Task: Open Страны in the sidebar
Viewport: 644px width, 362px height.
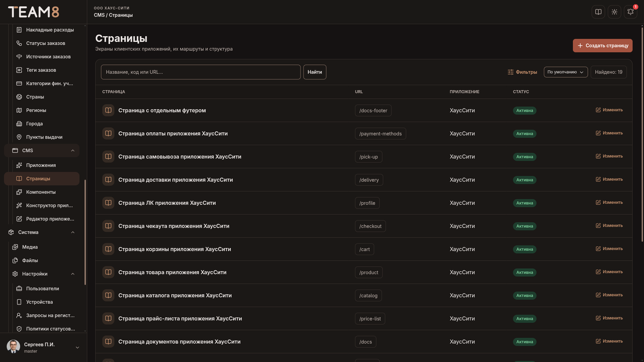Action: [35, 97]
